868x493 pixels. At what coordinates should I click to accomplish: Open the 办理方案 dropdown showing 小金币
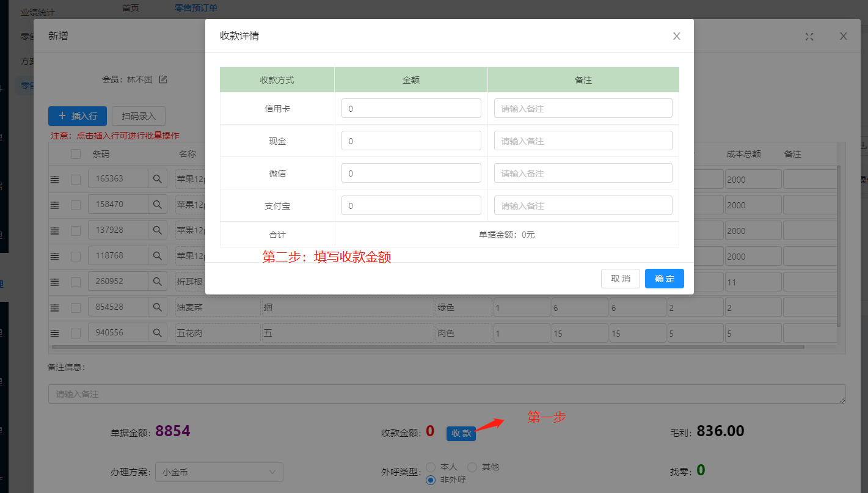click(219, 472)
